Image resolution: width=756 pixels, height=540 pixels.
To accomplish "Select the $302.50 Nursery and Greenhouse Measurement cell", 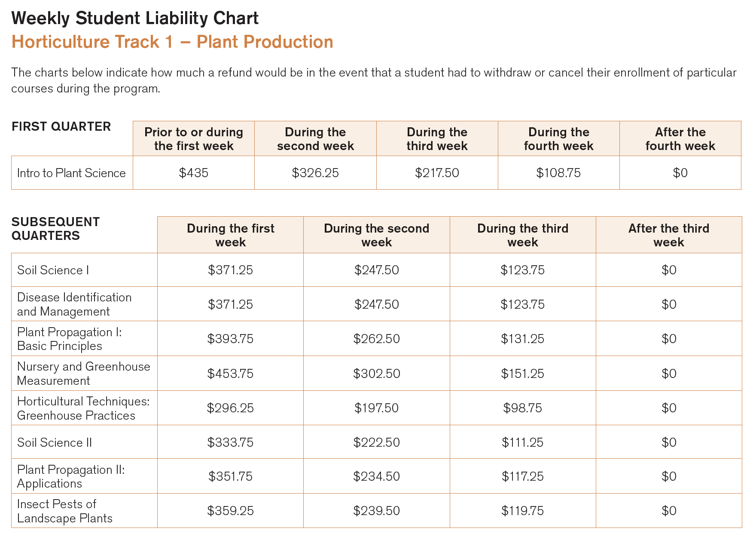I will (x=377, y=374).
